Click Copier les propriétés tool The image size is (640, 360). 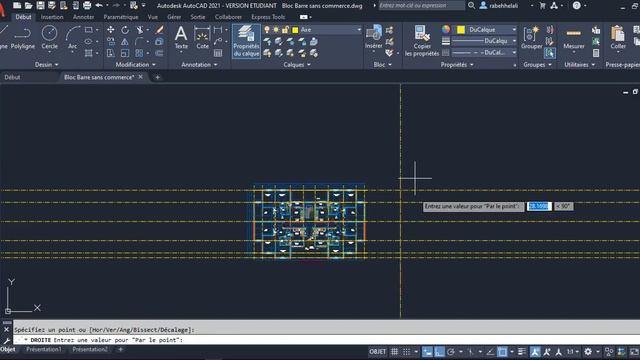click(x=422, y=41)
